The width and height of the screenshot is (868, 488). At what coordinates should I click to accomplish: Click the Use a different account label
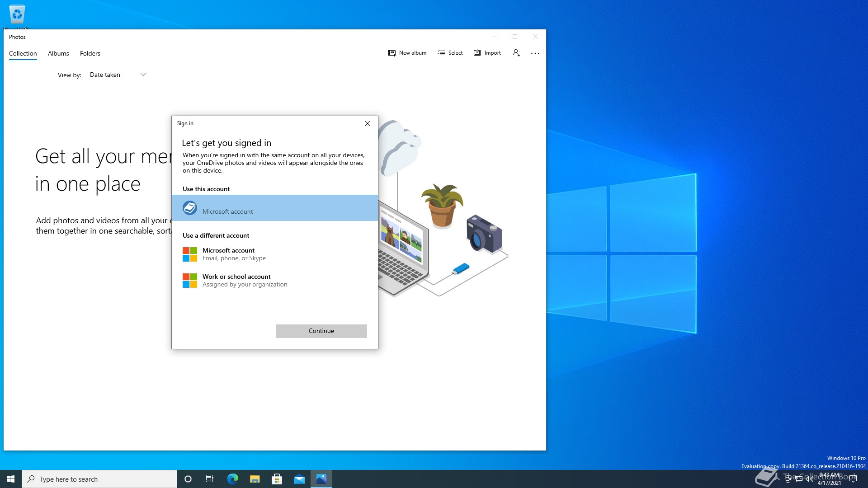click(216, 235)
